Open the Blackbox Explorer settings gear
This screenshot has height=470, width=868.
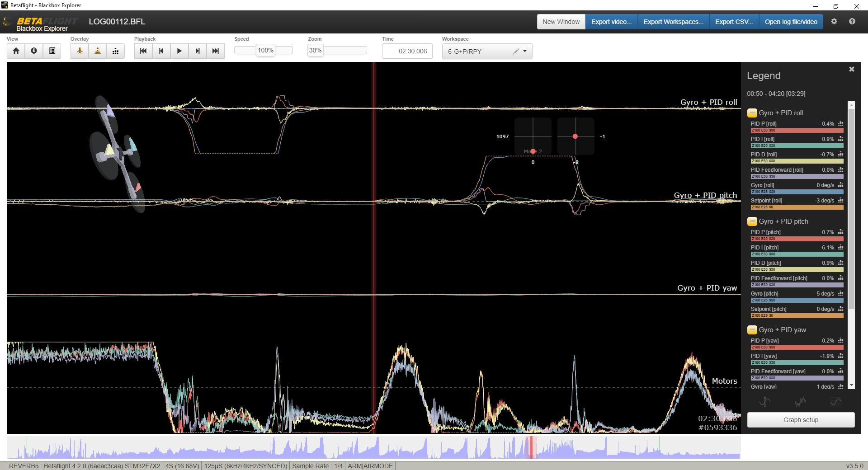(x=835, y=21)
